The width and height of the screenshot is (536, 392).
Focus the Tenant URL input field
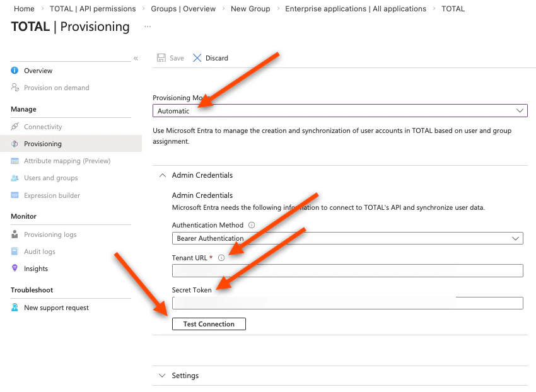point(347,270)
